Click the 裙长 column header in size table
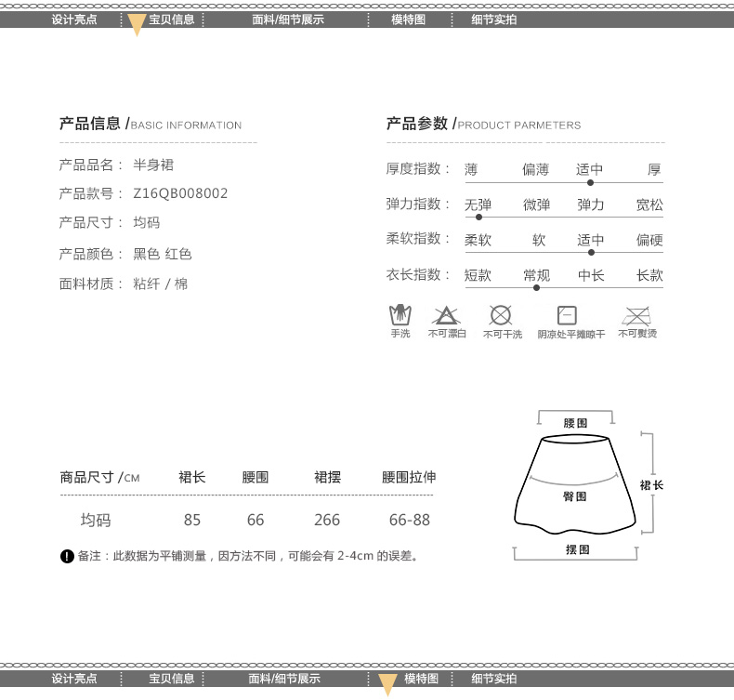Screen dimensions: 734x700 click(x=192, y=477)
